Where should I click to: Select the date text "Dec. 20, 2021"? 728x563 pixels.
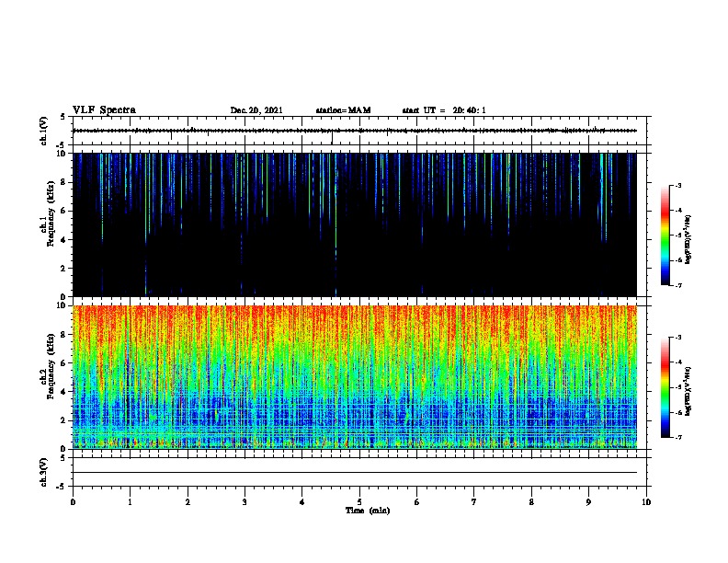coord(256,110)
